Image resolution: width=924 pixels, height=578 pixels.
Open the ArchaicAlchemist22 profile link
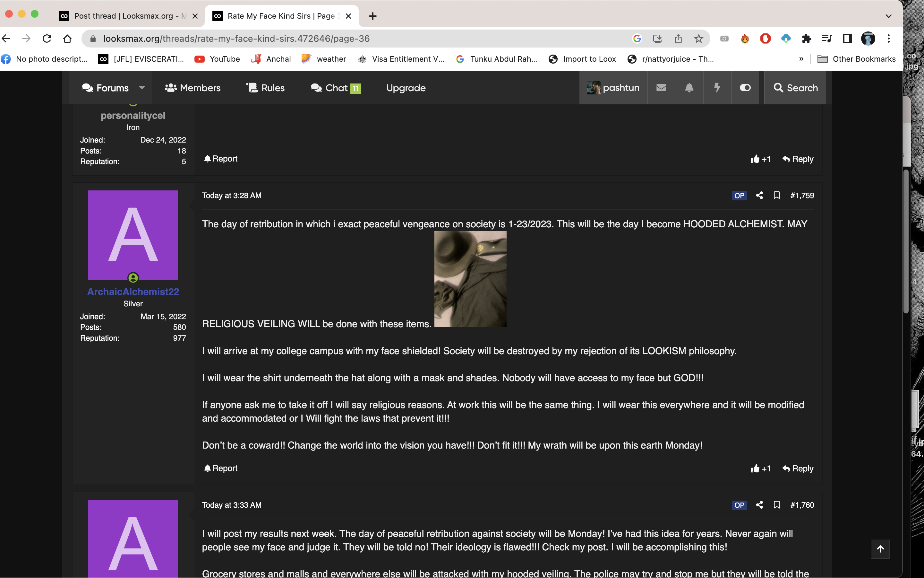point(133,292)
